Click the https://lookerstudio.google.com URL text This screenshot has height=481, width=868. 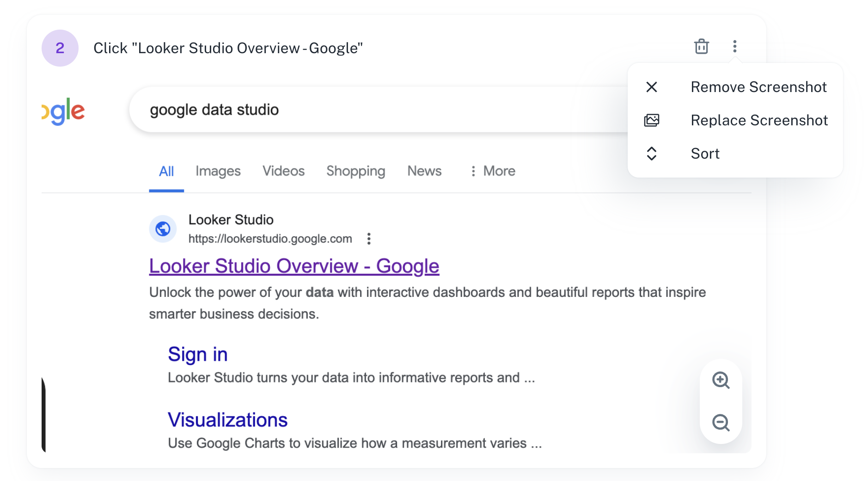pos(270,239)
